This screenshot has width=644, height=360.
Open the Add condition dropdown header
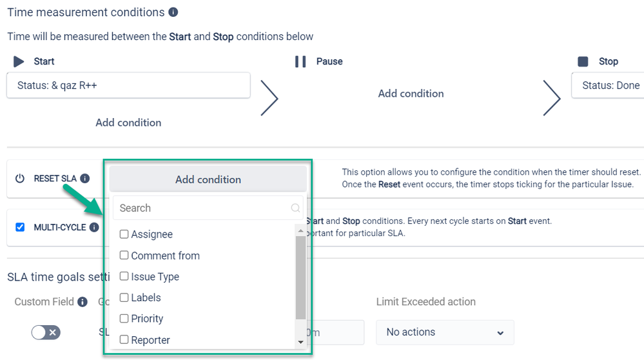pos(208,179)
